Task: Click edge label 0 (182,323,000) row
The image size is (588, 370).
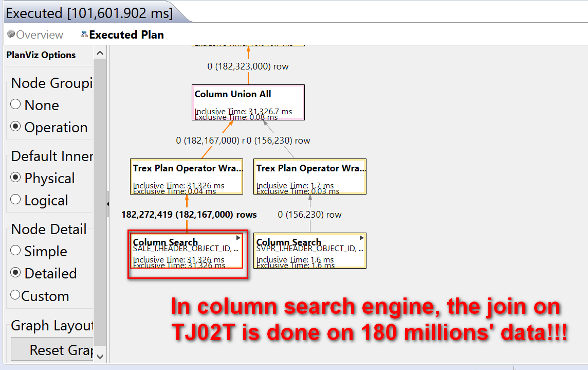Action: [248, 66]
